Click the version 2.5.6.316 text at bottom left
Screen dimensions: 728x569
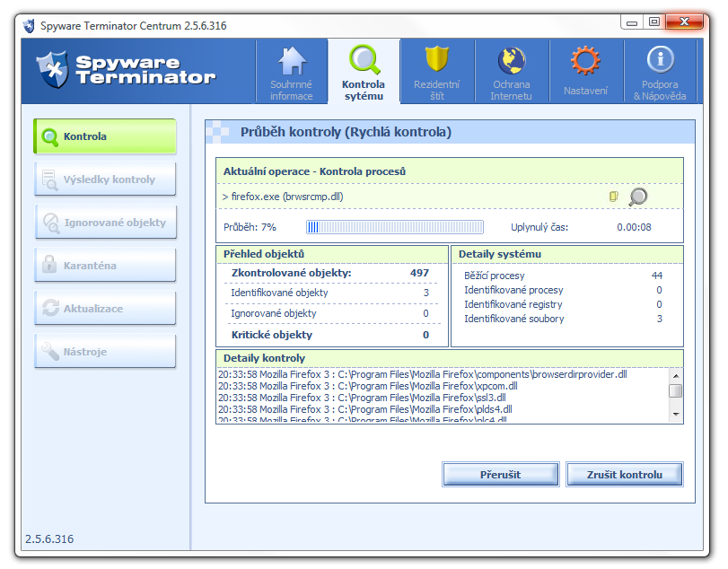[49, 538]
